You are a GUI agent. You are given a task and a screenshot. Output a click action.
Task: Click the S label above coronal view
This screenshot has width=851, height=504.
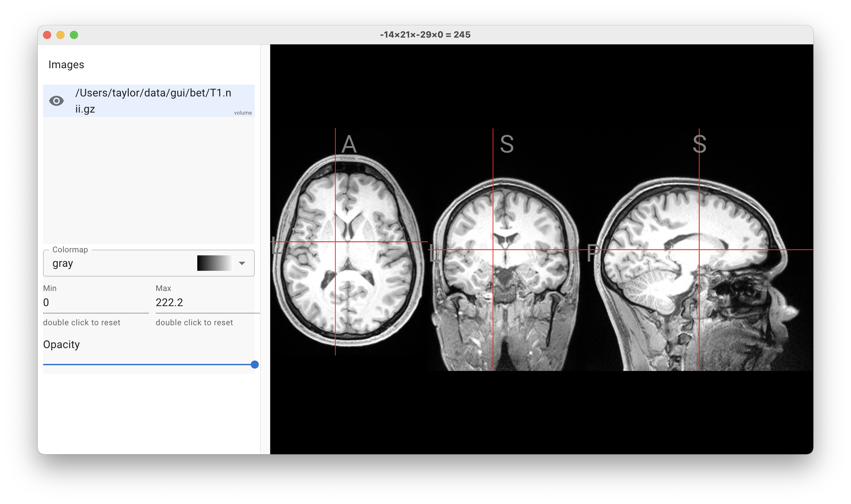pyautogui.click(x=506, y=144)
